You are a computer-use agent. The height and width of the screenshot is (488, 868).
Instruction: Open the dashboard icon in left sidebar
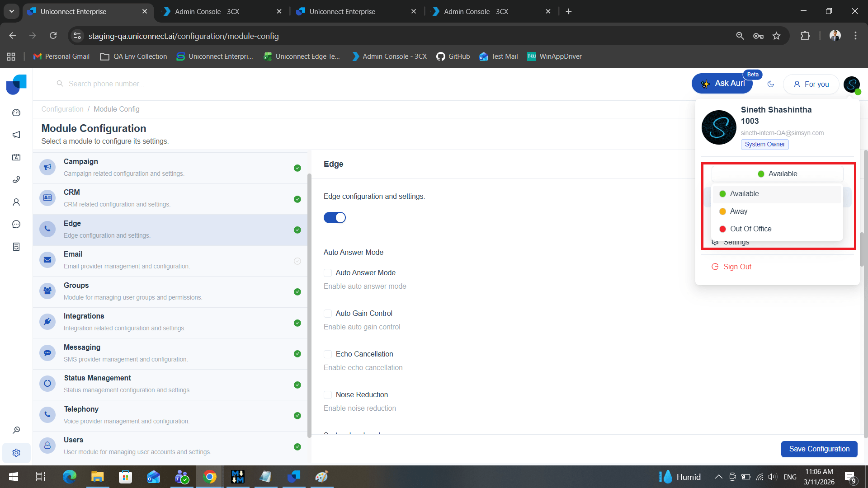16,113
